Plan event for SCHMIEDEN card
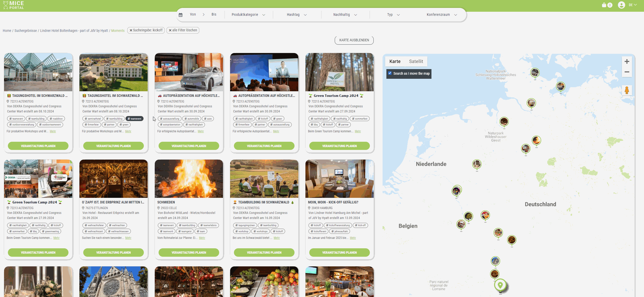 point(189,253)
